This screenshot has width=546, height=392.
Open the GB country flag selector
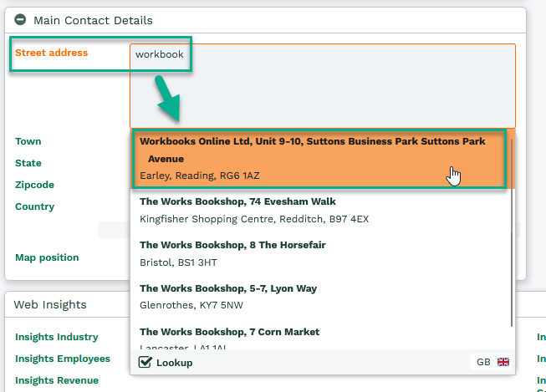coord(492,362)
